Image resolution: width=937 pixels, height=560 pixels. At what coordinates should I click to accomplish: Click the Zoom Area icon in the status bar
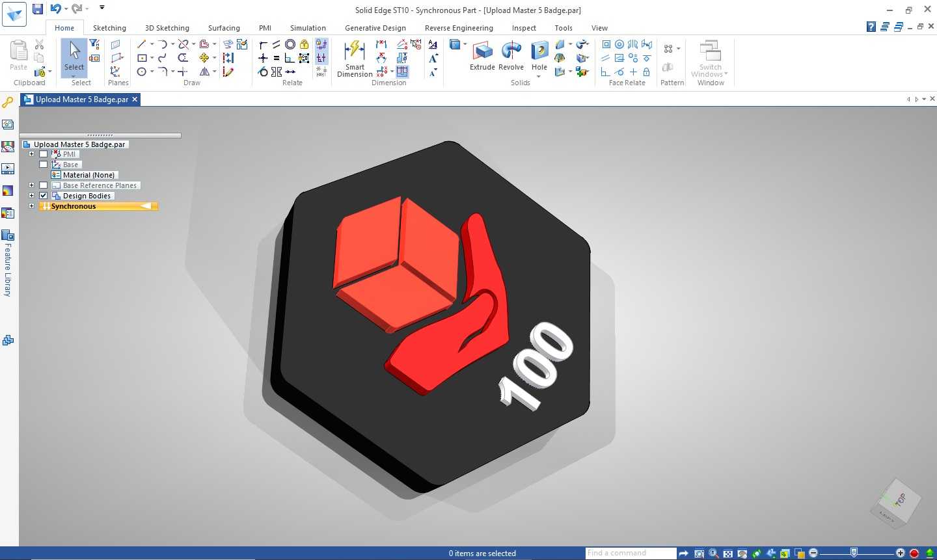pos(699,553)
